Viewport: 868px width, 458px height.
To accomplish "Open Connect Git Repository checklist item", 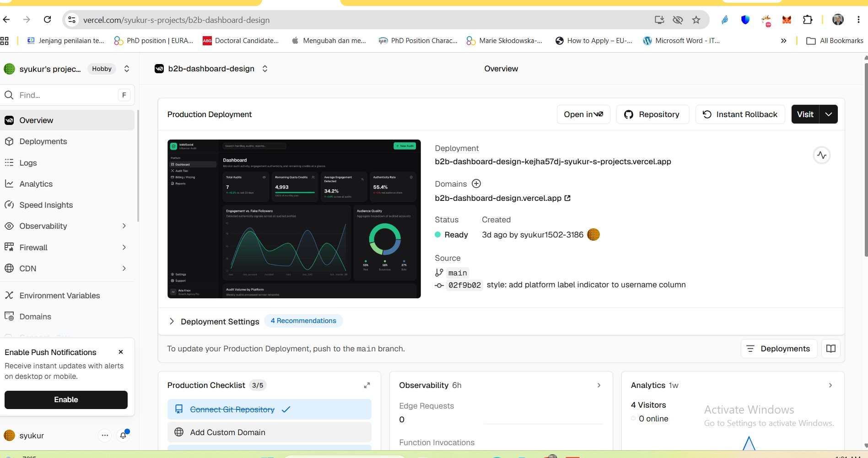I will point(269,410).
